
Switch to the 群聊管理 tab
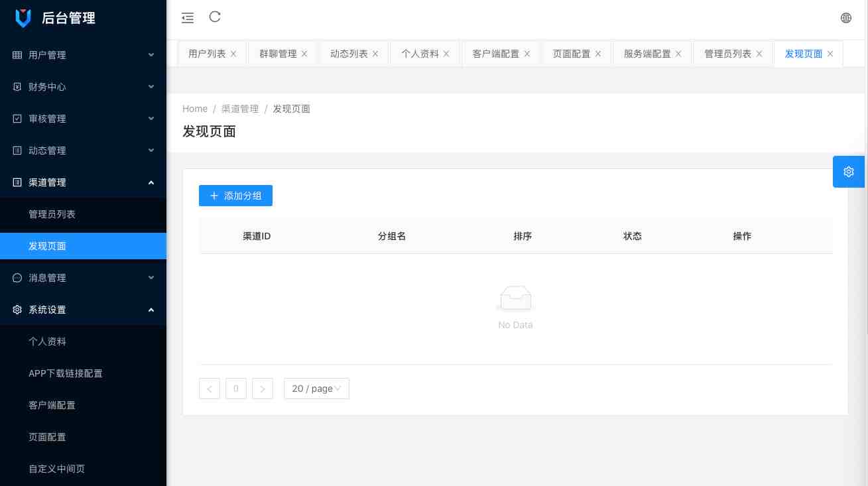point(278,54)
